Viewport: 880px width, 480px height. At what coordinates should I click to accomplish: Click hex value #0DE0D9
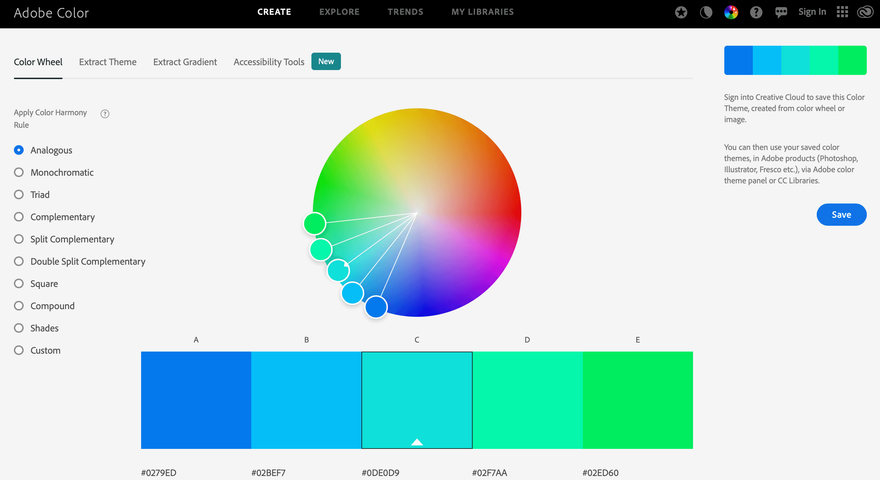click(381, 473)
